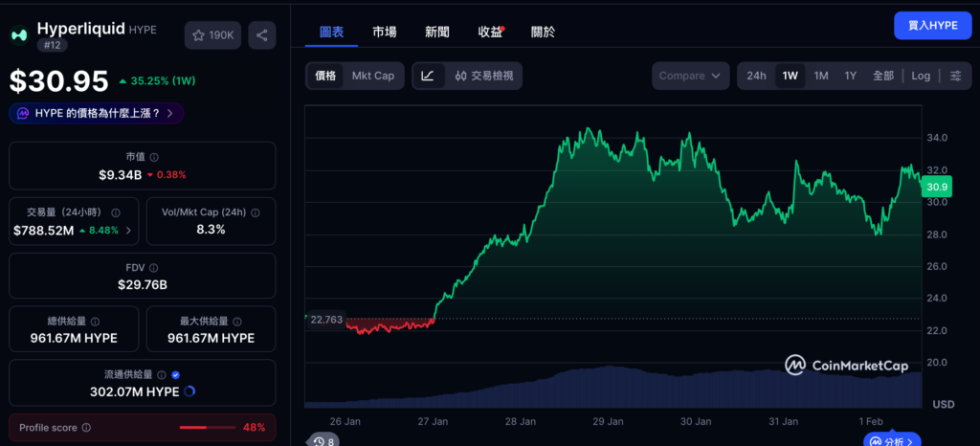The height and width of the screenshot is (446, 980).
Task: Select the 價格 chart toggle
Action: pyautogui.click(x=325, y=77)
